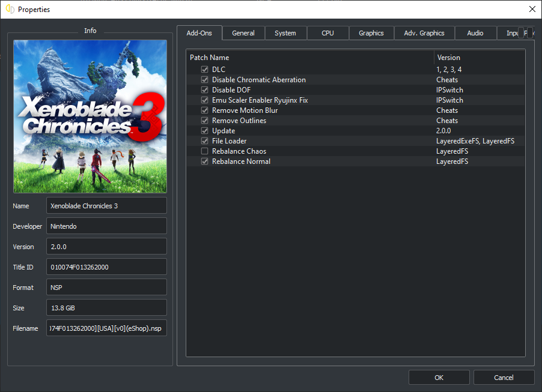542x392 pixels.
Task: Click the Version field showing 2.0.0
Action: (106, 247)
